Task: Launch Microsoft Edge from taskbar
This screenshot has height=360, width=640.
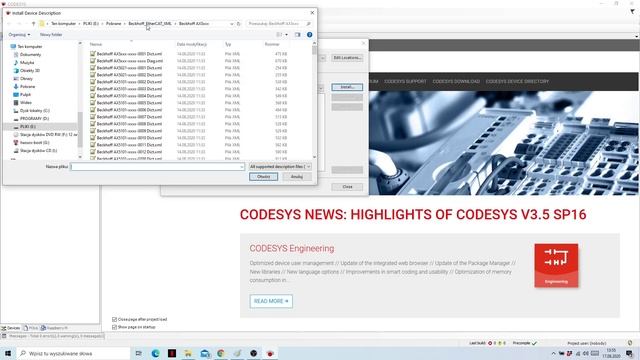Action: pos(156,353)
